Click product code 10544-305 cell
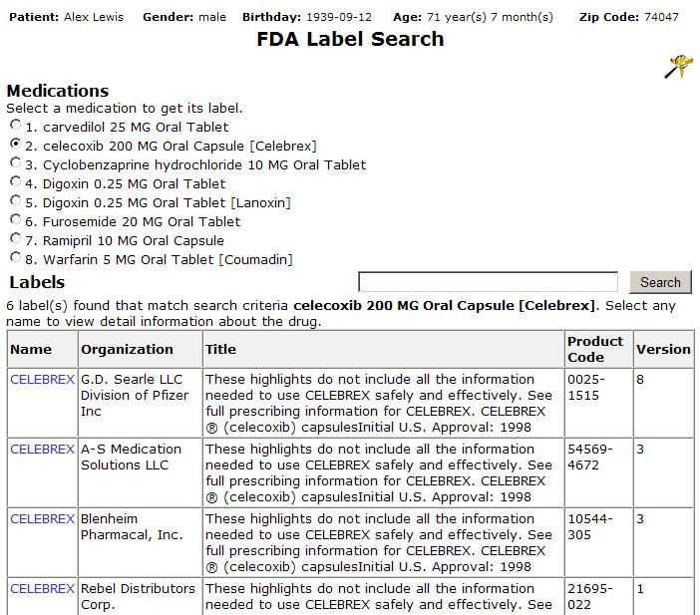This screenshot has height=615, width=700. tap(598, 542)
